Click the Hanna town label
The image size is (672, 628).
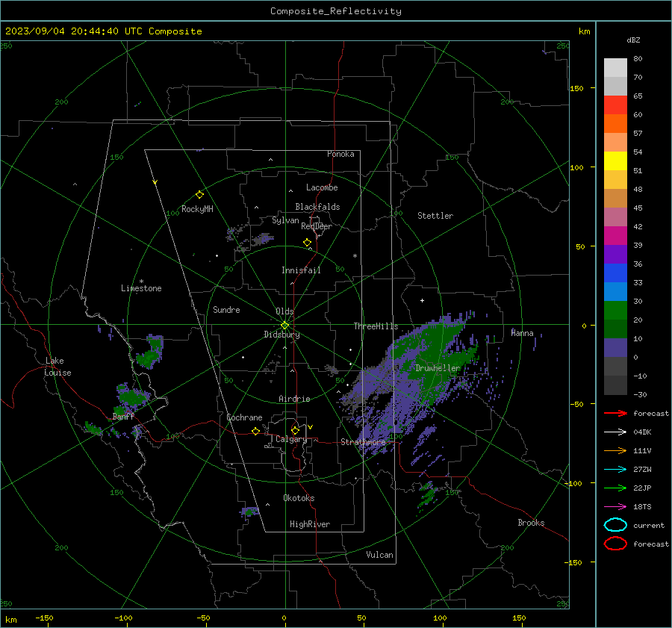522,333
